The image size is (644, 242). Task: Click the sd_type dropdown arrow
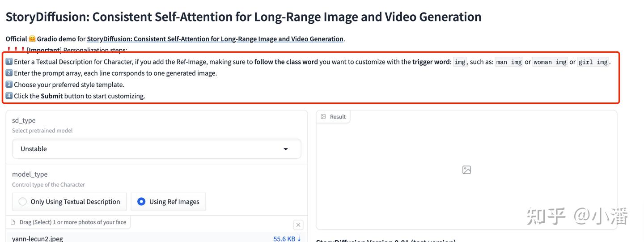coord(286,149)
